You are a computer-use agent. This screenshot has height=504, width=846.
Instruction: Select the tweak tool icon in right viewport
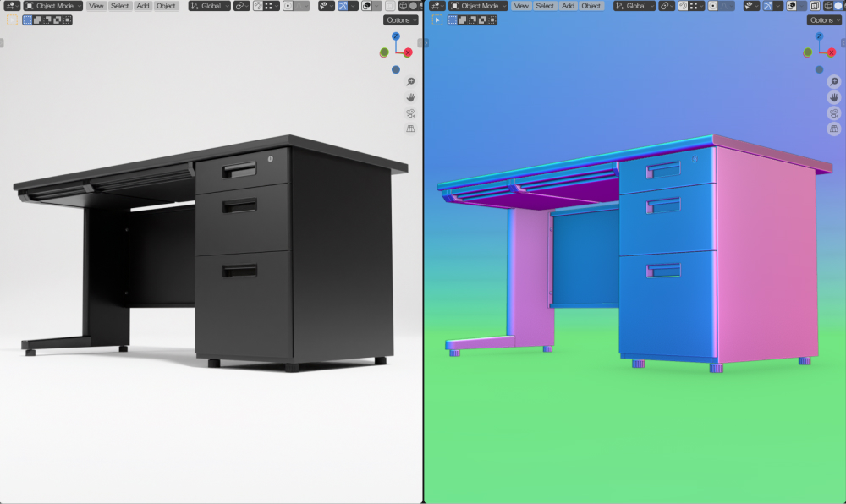[x=437, y=19]
